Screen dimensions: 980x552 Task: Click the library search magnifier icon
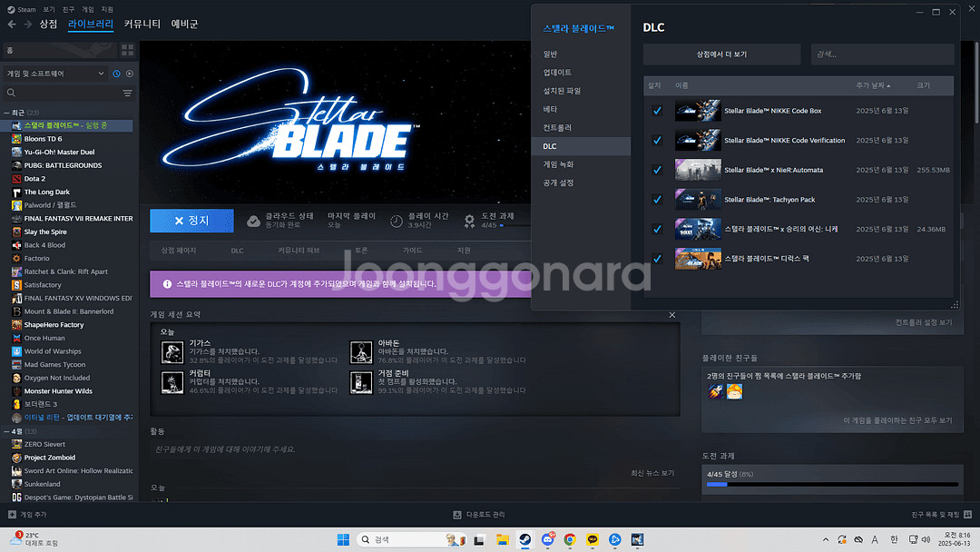coord(11,94)
